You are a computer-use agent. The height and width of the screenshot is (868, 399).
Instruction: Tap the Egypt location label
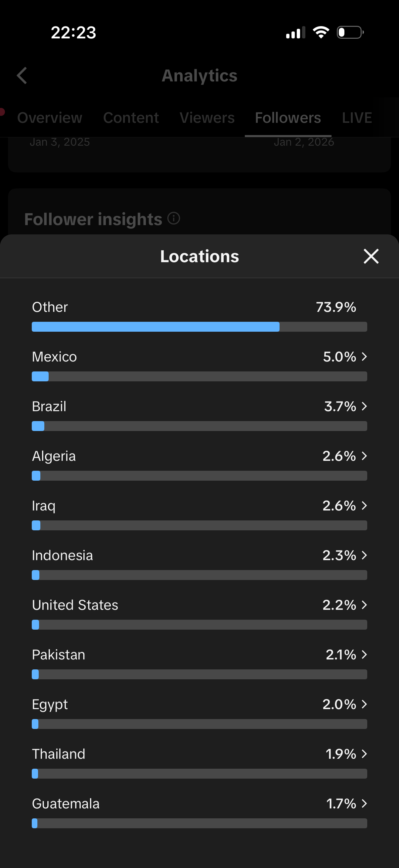click(x=50, y=704)
